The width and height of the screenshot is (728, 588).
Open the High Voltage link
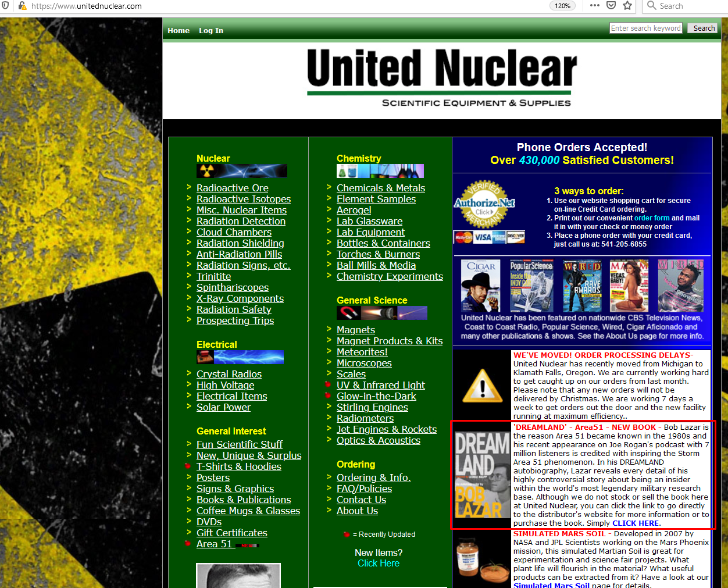226,385
